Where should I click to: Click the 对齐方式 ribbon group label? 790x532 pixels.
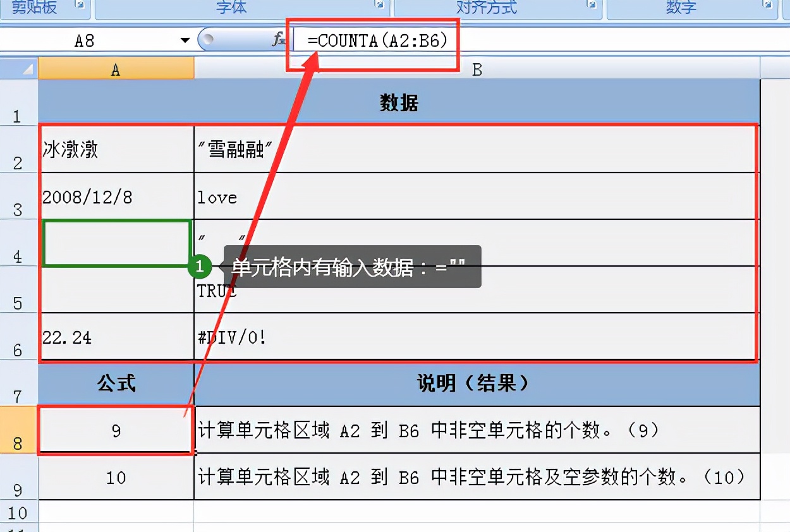[487, 7]
